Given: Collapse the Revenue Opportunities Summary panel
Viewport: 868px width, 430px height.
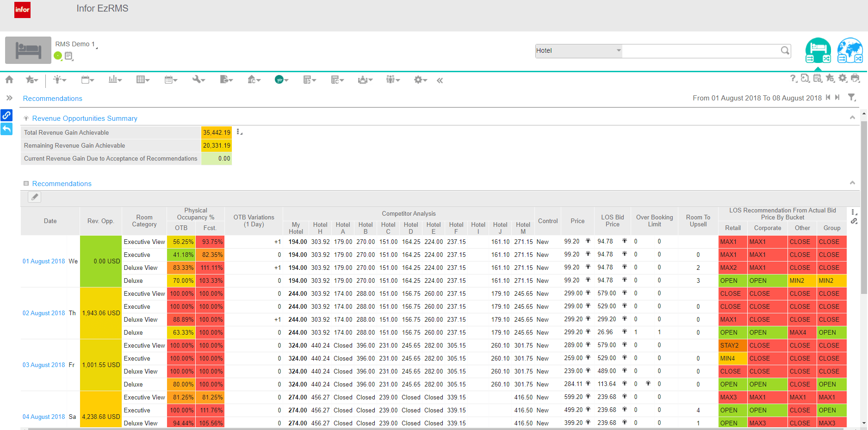Looking at the screenshot, I should pyautogui.click(x=852, y=118).
